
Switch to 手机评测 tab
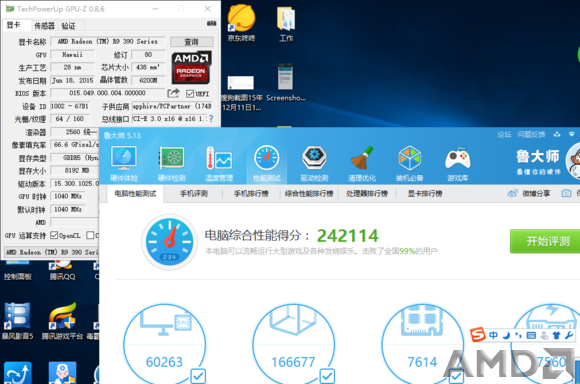coord(193,193)
